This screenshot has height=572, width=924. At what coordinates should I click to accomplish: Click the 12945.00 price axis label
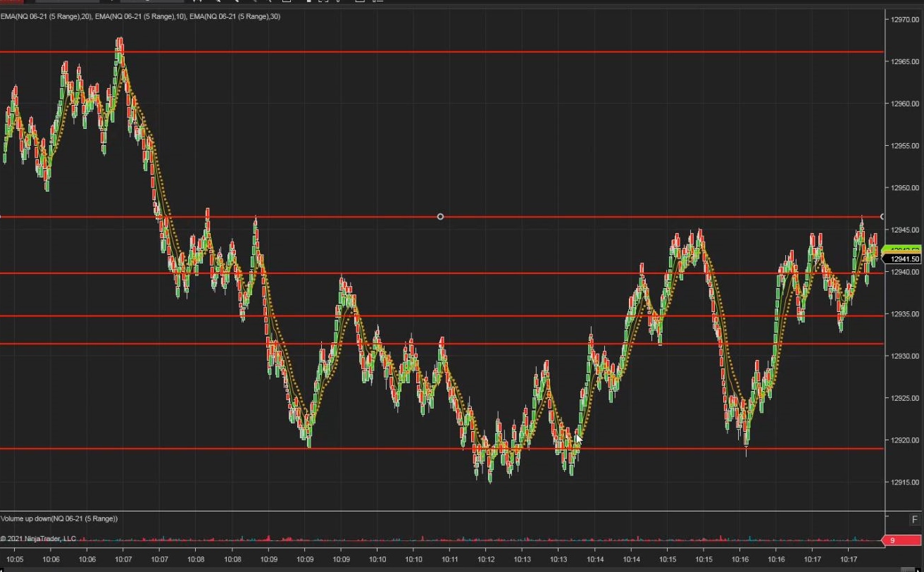(904, 230)
